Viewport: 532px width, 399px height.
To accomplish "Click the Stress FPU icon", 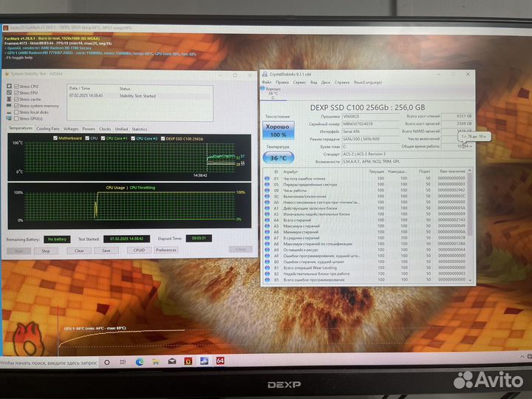I will 9,92.
